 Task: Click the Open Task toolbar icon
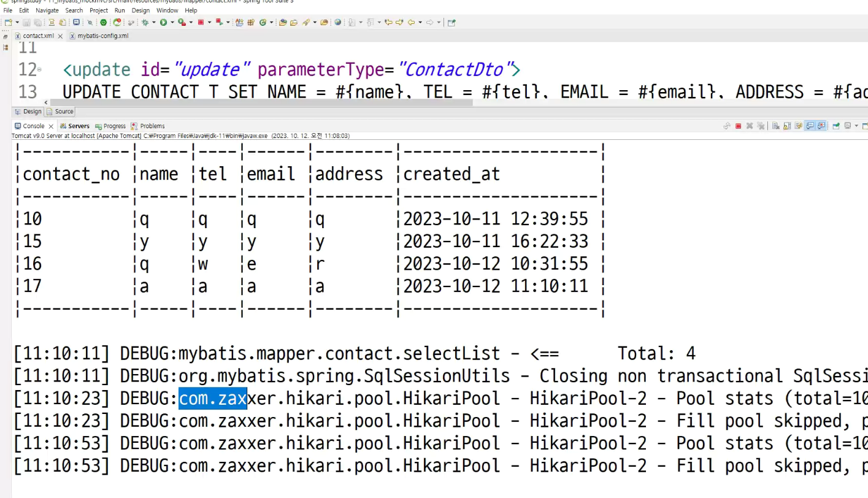point(293,22)
